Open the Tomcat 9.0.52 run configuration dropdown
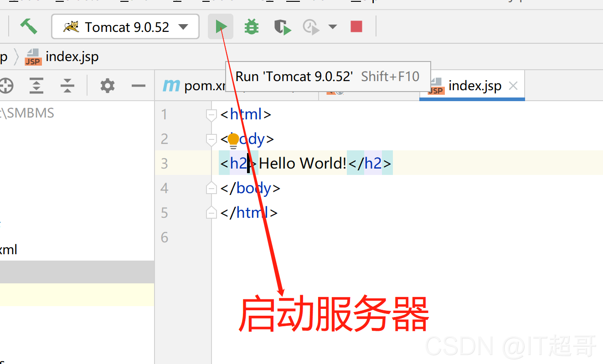603x364 pixels. pyautogui.click(x=125, y=27)
